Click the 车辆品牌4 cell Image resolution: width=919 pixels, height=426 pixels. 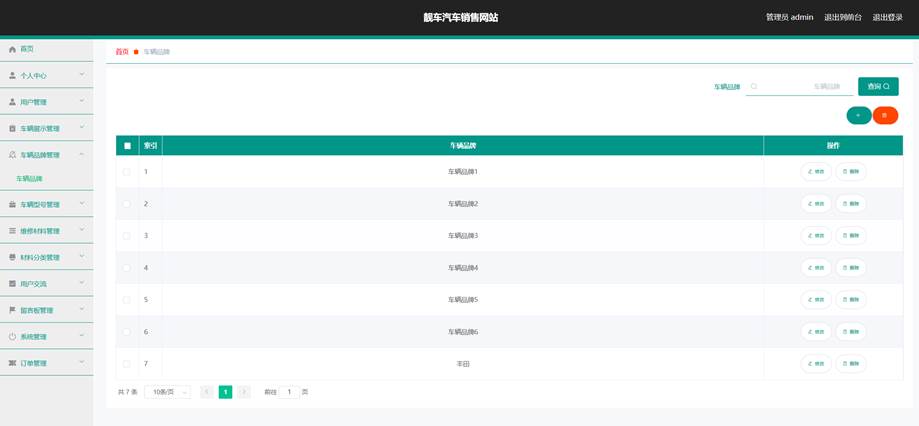coord(462,268)
